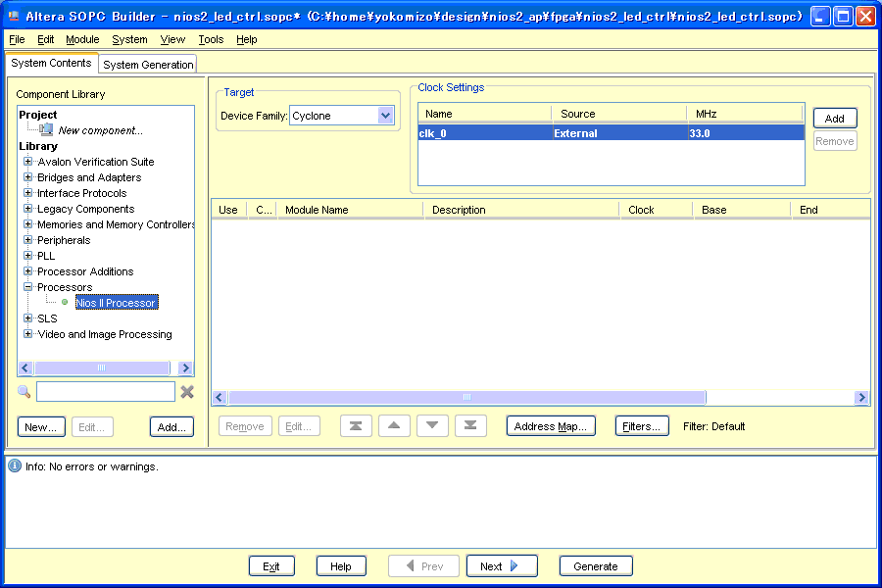The height and width of the screenshot is (588, 882).
Task: Expand Avalon Verification Suite node
Action: pyautogui.click(x=27, y=162)
